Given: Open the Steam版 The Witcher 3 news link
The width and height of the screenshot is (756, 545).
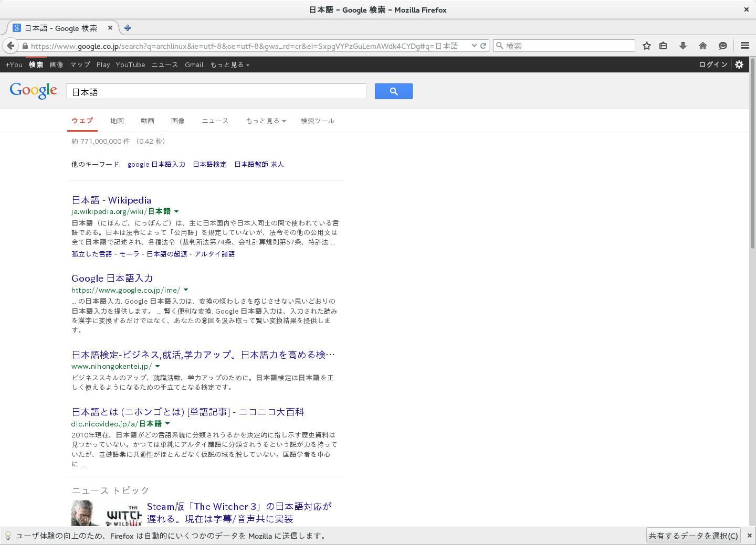Looking at the screenshot, I should point(239,512).
